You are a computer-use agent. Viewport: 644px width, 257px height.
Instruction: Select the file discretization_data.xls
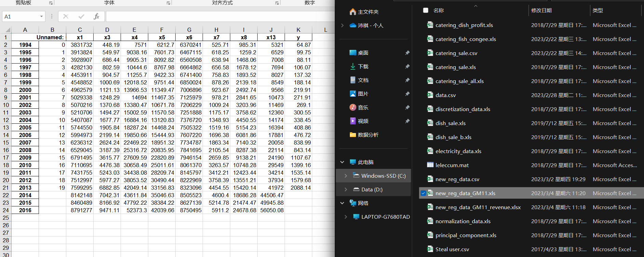(463, 109)
